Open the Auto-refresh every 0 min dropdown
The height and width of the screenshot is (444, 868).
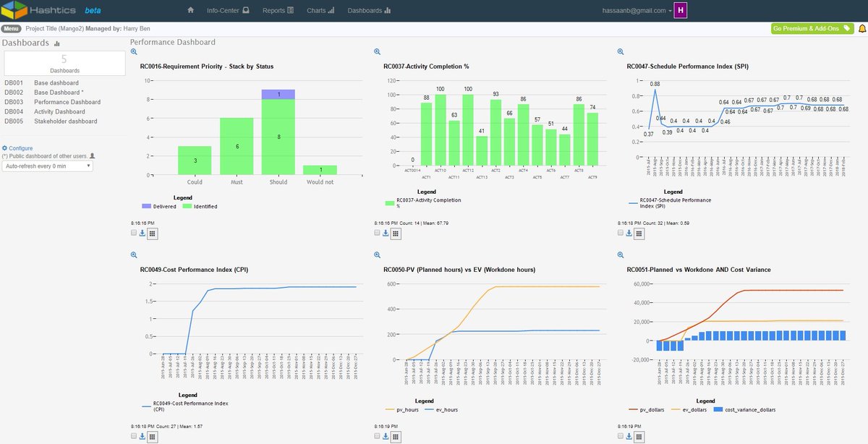pos(48,166)
